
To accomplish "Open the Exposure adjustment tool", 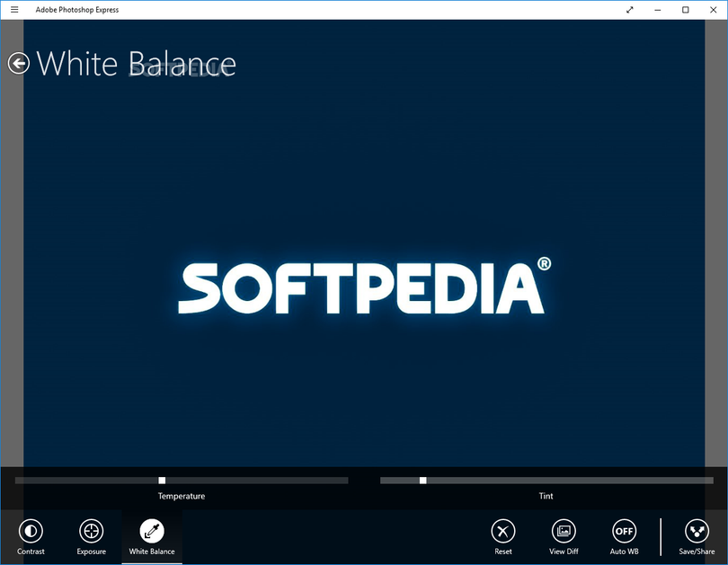I will (x=91, y=531).
